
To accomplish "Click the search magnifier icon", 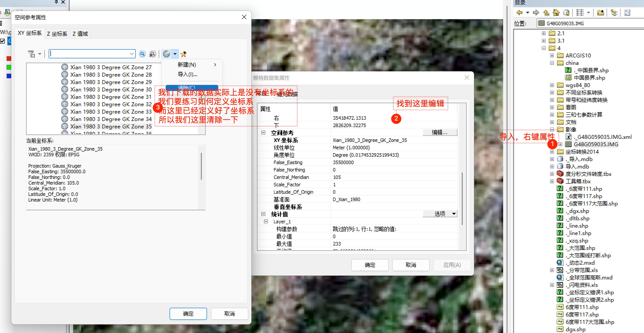I will (x=142, y=54).
